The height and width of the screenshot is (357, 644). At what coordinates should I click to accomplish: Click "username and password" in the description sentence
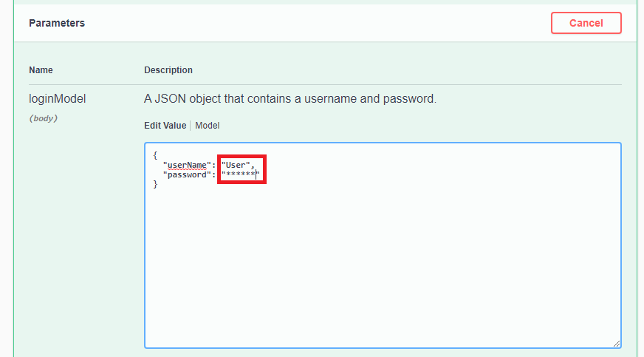[379, 98]
